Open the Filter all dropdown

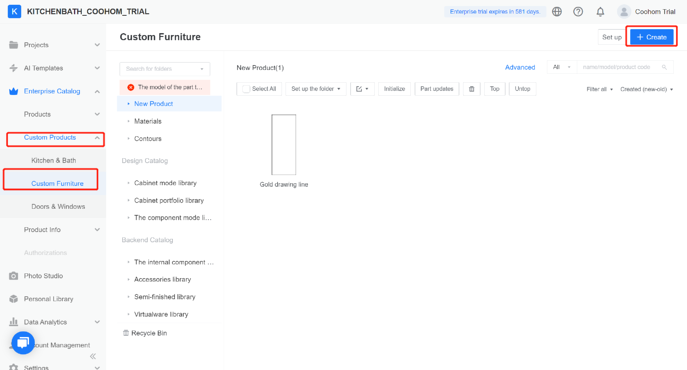[x=599, y=89]
